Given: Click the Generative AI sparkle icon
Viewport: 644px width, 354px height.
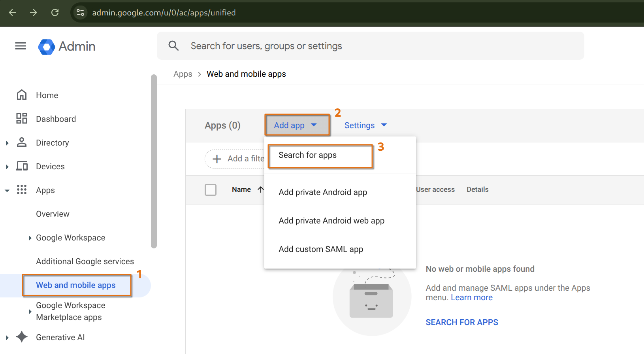Looking at the screenshot, I should [22, 337].
